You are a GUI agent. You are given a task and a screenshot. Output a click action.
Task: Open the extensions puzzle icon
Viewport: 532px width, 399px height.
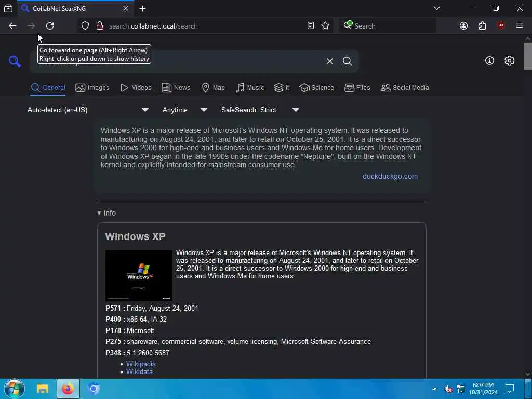(x=482, y=26)
